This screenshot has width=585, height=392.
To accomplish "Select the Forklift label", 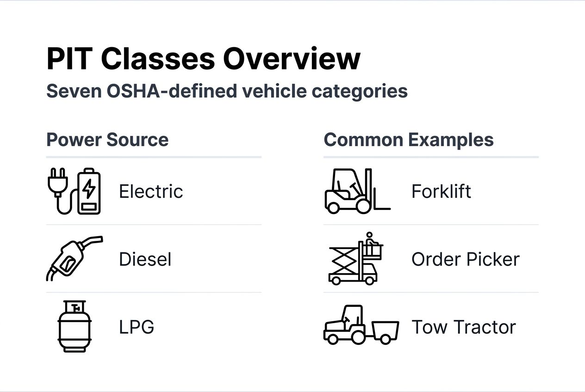I will (x=441, y=191).
